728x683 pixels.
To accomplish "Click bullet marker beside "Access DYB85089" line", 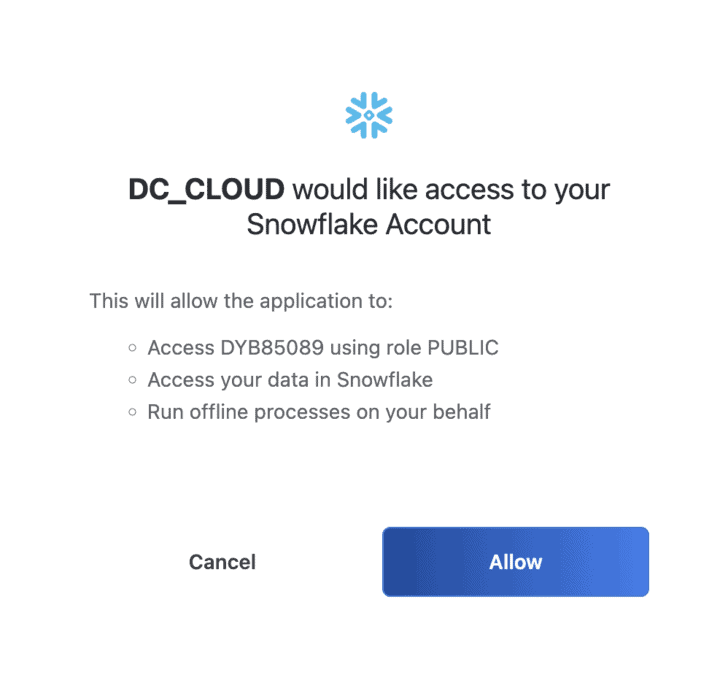I will (132, 349).
